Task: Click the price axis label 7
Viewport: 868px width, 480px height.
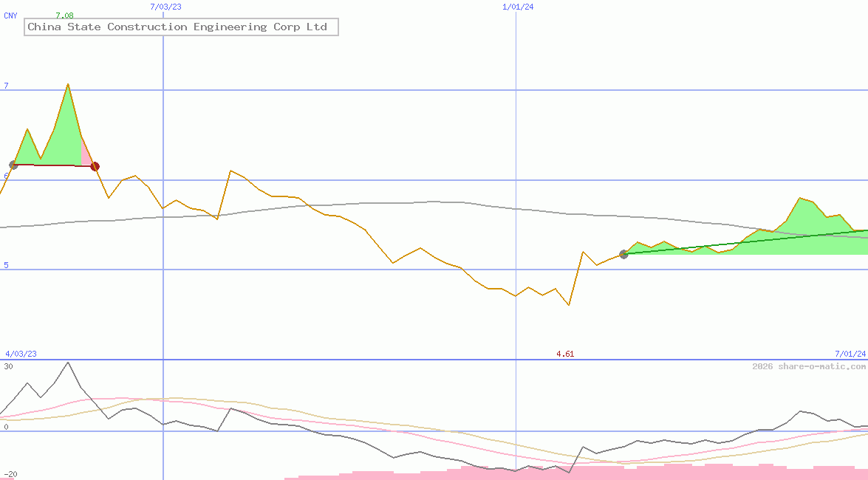Action: pyautogui.click(x=6, y=86)
